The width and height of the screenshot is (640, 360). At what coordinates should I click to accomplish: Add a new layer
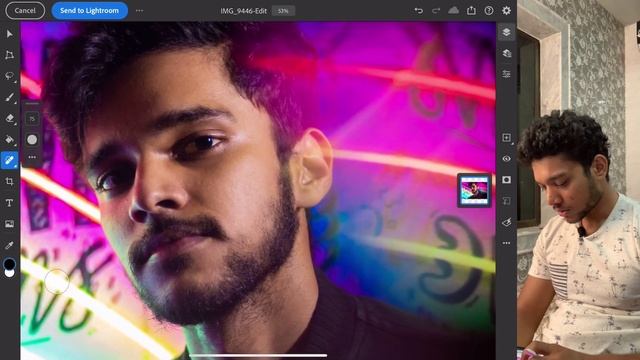coord(507,138)
